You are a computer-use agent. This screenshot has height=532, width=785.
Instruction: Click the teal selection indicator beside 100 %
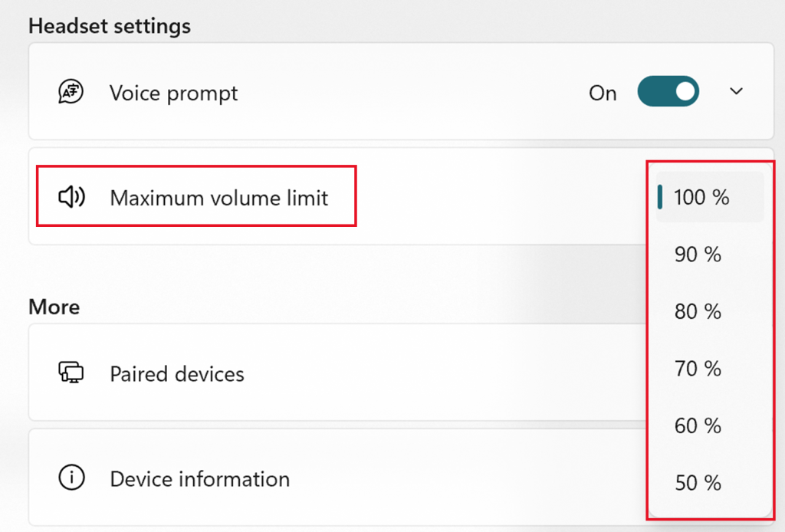660,197
